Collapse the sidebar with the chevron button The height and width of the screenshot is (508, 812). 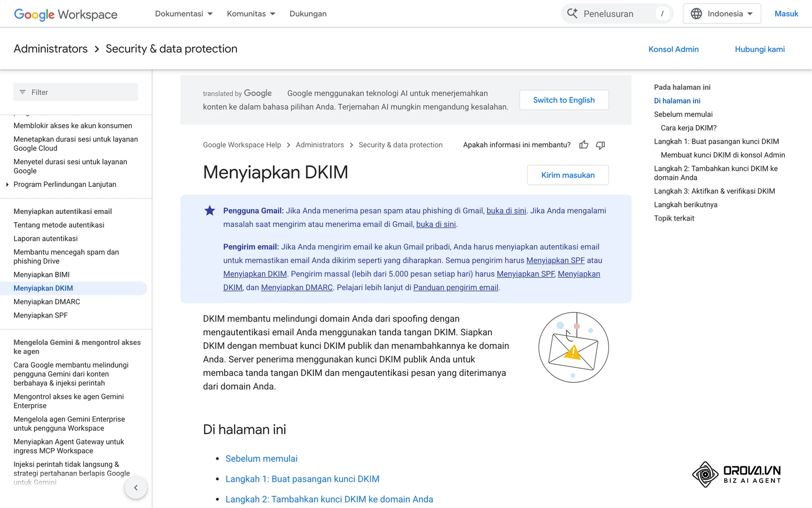pyautogui.click(x=136, y=488)
